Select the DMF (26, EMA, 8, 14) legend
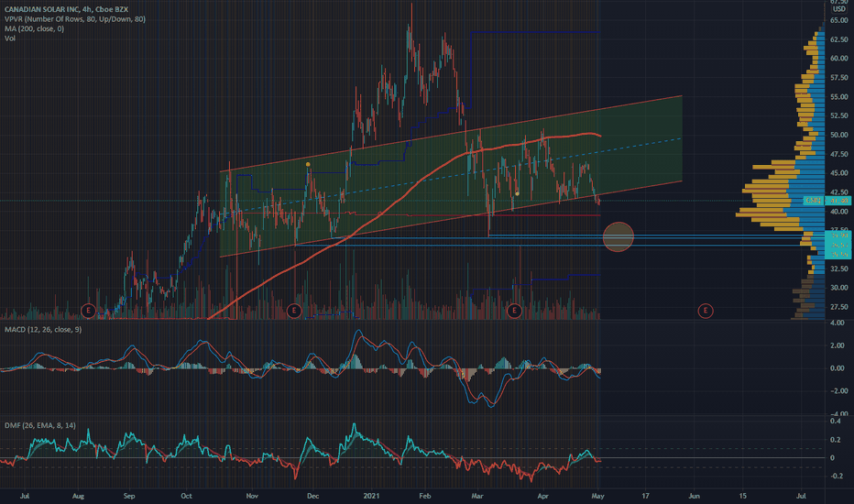854x504 pixels. [x=40, y=425]
